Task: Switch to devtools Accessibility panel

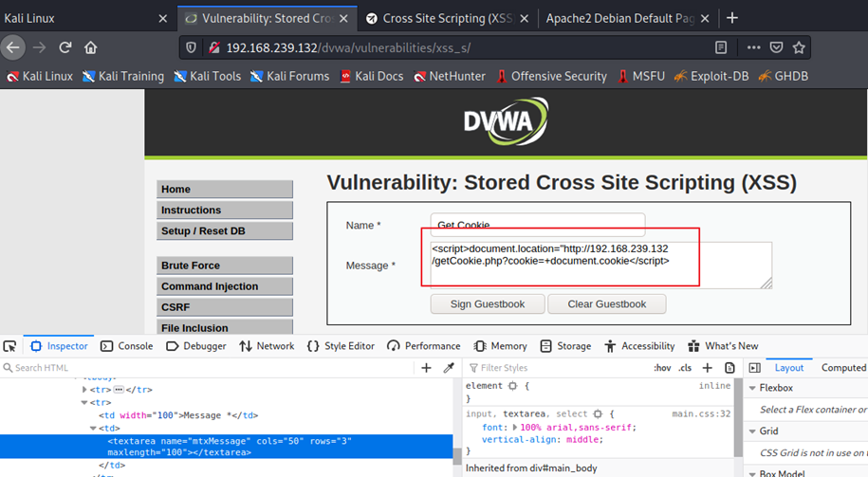Action: coord(640,346)
